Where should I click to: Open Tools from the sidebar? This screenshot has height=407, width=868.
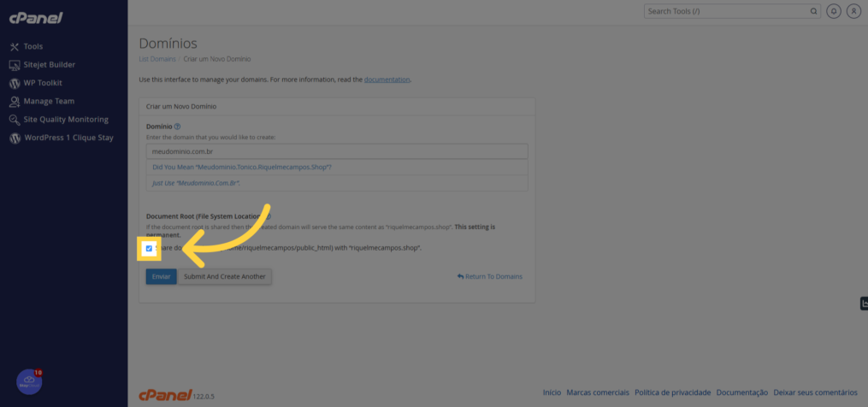pyautogui.click(x=33, y=46)
